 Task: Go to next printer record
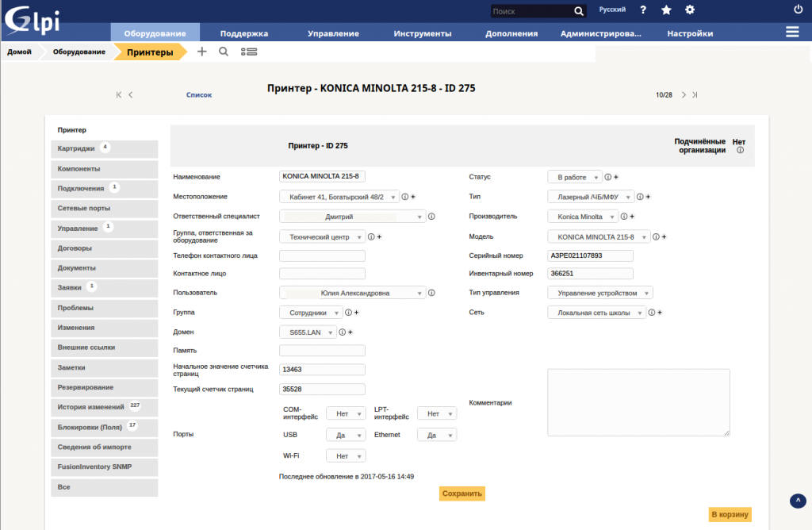coord(684,94)
